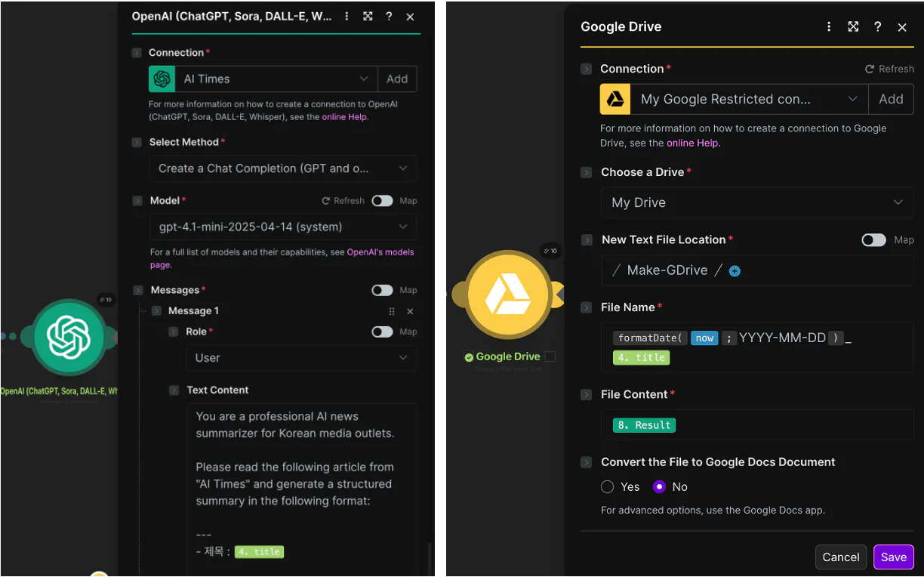Expand the Google Drive panel to fullscreen

tap(853, 26)
